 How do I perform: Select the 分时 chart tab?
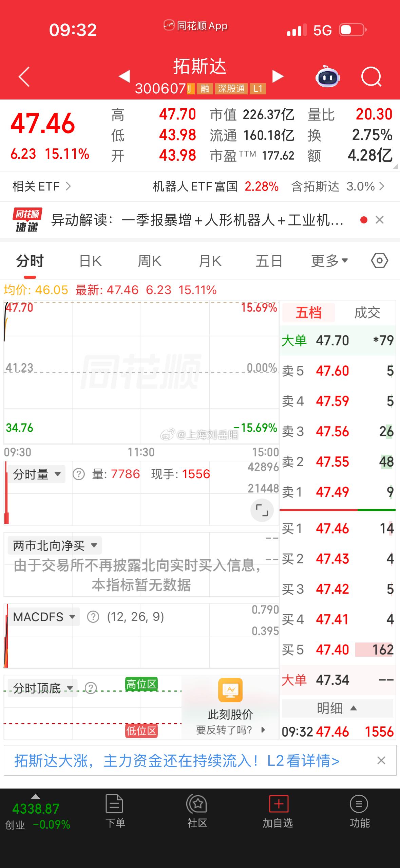[x=30, y=261]
